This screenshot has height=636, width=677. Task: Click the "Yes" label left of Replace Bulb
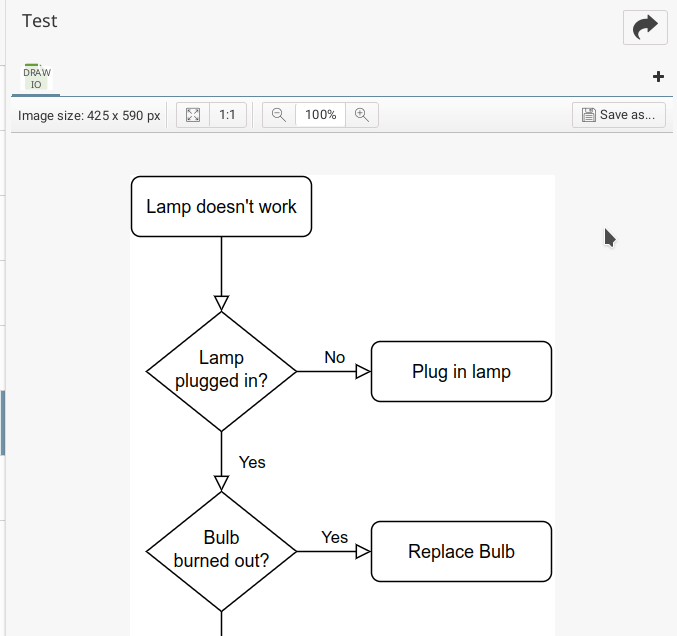coord(334,537)
